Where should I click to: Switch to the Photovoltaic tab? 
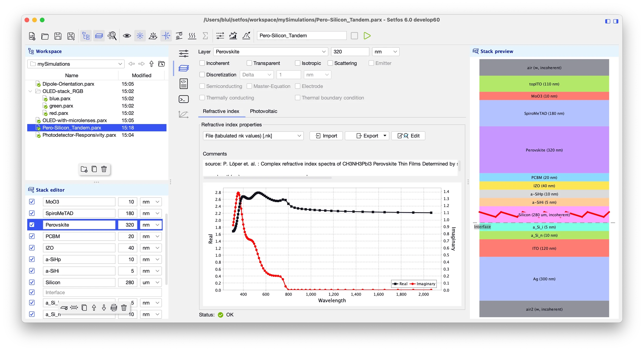(x=264, y=111)
